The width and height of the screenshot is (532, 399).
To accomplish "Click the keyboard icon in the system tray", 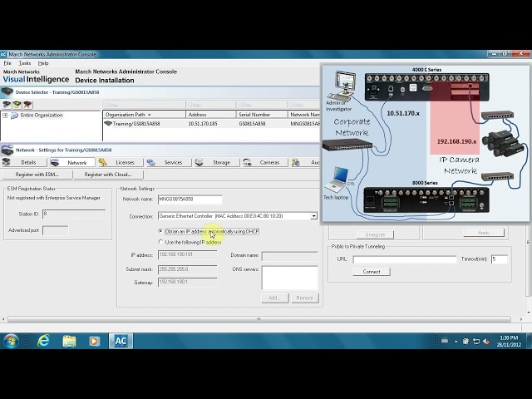I will pyautogui.click(x=445, y=341).
